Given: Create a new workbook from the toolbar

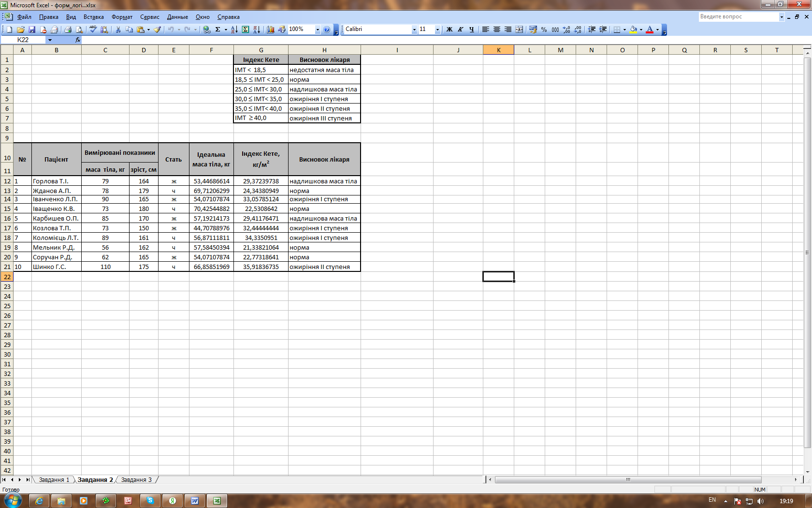Looking at the screenshot, I should [x=9, y=30].
